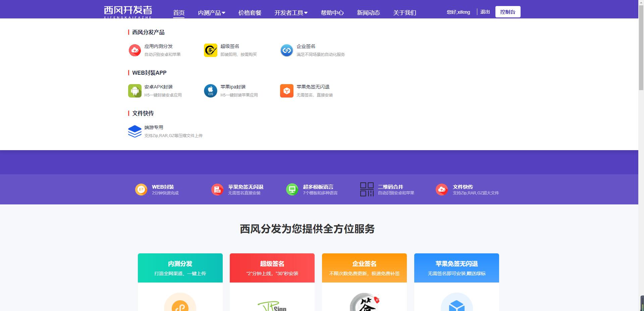644x311 pixels.
Task: Click the yellow 超级签名 icon
Action: tap(210, 50)
